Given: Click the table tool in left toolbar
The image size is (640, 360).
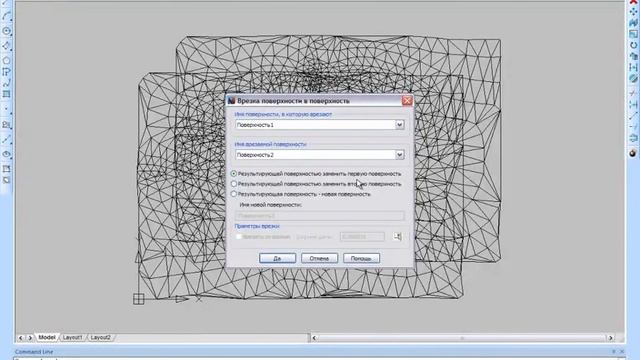Looking at the screenshot, I should (6, 169).
